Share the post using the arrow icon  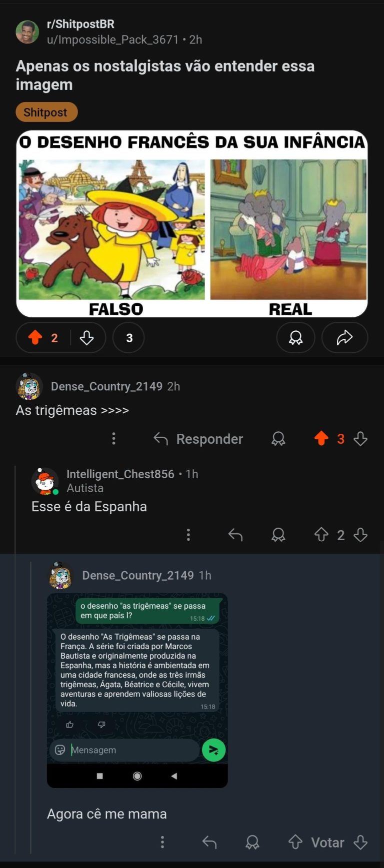click(x=344, y=338)
